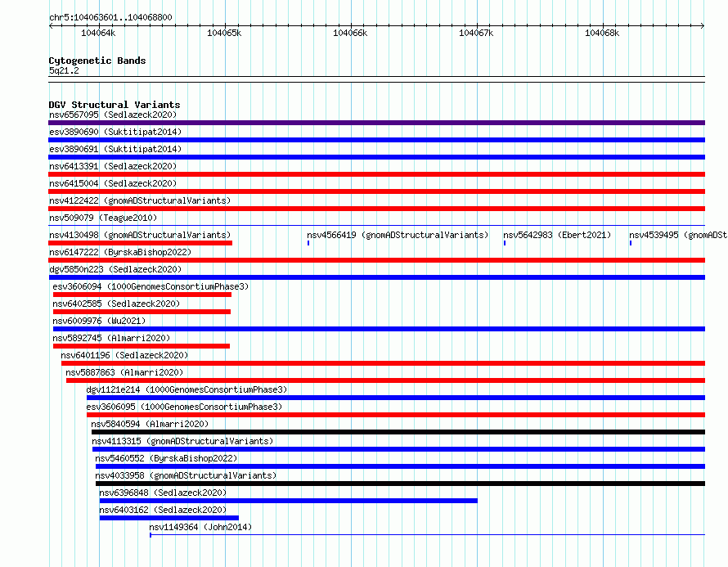
Task: Click the 104066k ruler tick label
Action: (x=350, y=33)
